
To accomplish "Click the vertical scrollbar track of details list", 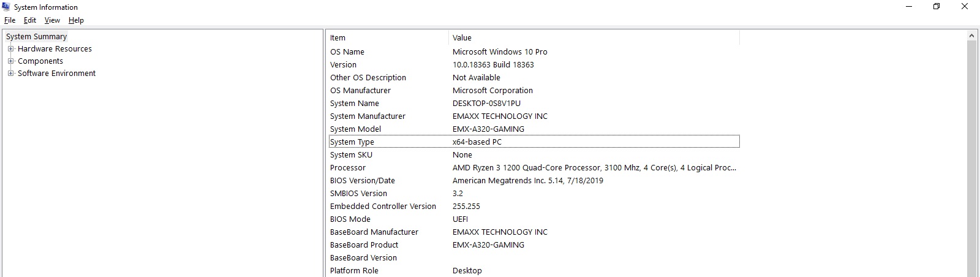I will [x=971, y=159].
